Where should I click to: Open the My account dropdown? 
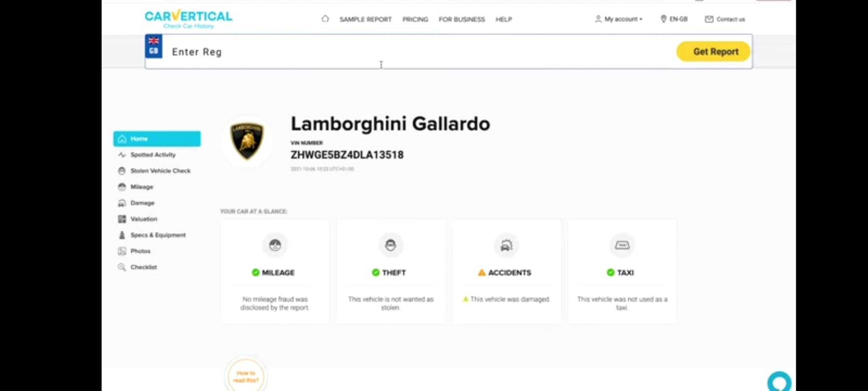[x=619, y=19]
